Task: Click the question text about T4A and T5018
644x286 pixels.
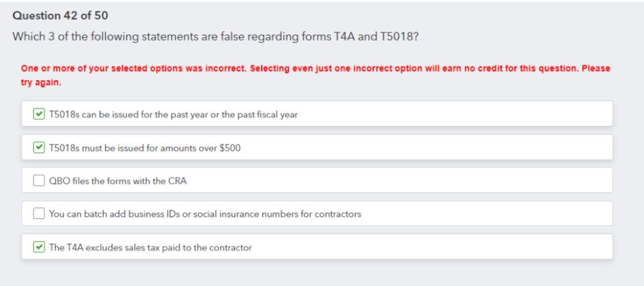Action: [x=215, y=36]
